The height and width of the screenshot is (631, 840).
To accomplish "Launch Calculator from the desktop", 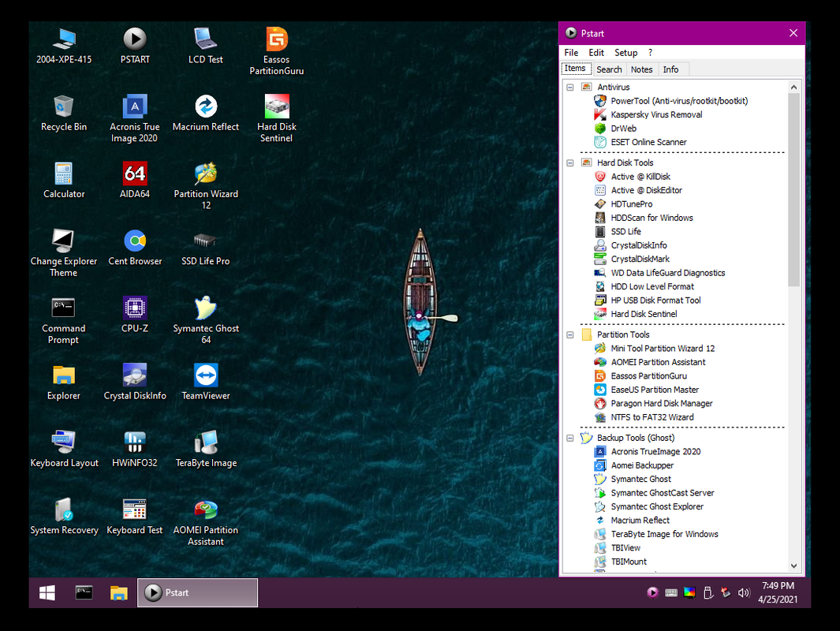I will pos(64,180).
